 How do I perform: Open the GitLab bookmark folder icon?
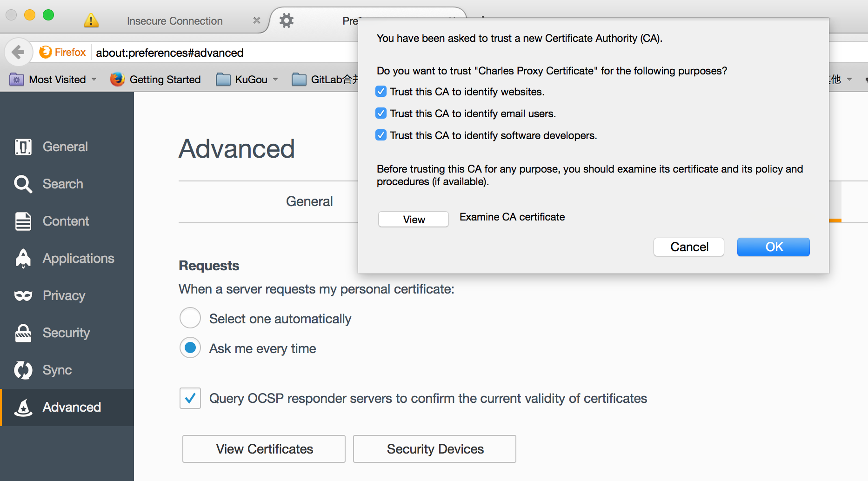coord(299,80)
